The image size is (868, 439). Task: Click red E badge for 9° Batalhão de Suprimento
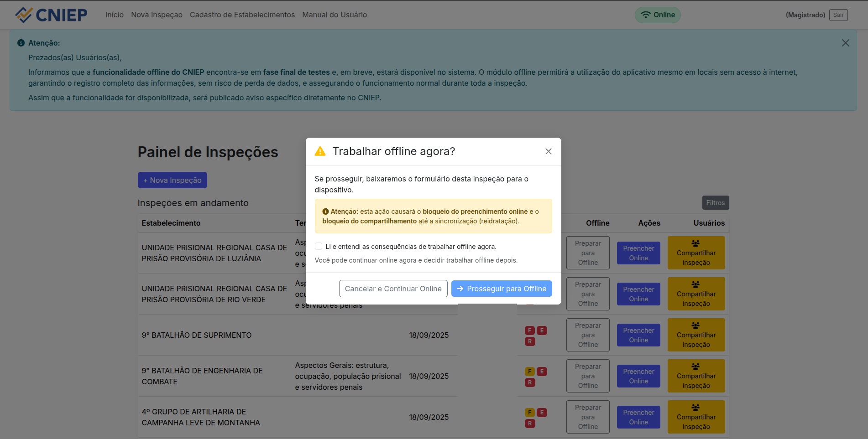click(542, 331)
